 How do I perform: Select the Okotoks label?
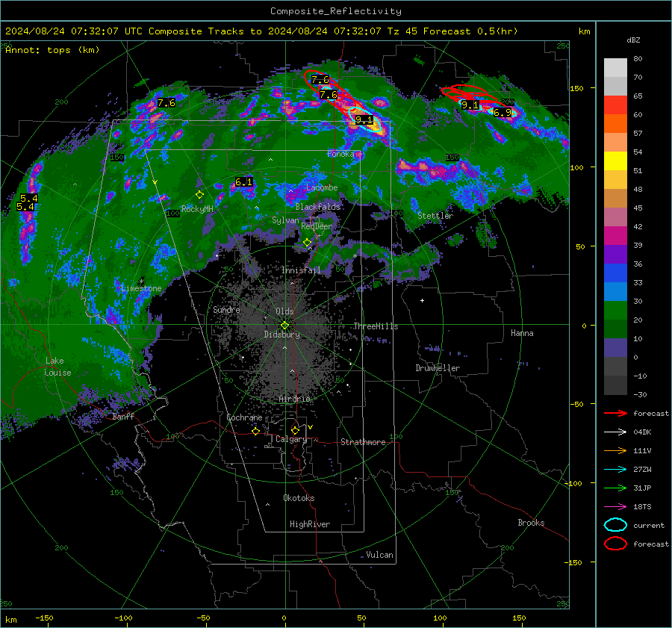tap(299, 498)
